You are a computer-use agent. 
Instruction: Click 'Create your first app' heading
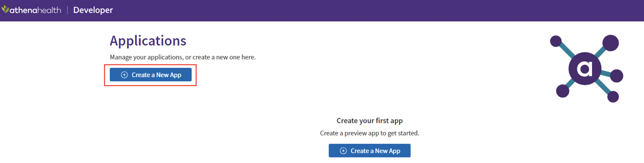tap(369, 121)
